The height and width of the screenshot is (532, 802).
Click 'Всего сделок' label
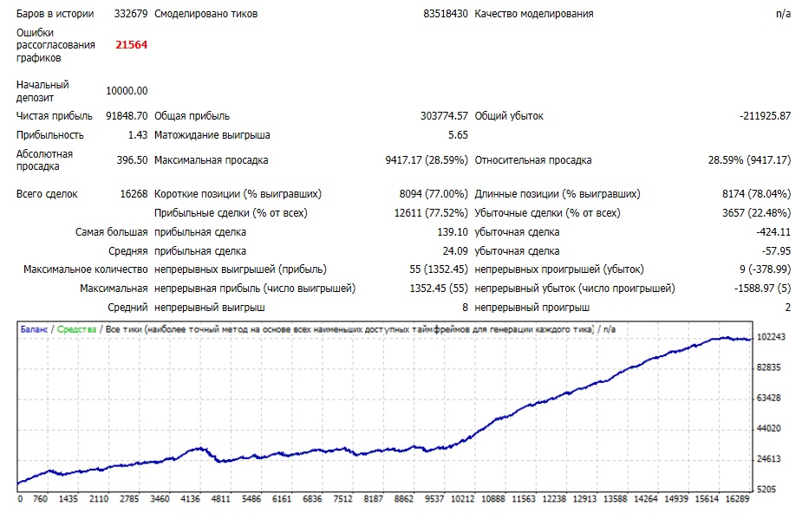[47, 194]
